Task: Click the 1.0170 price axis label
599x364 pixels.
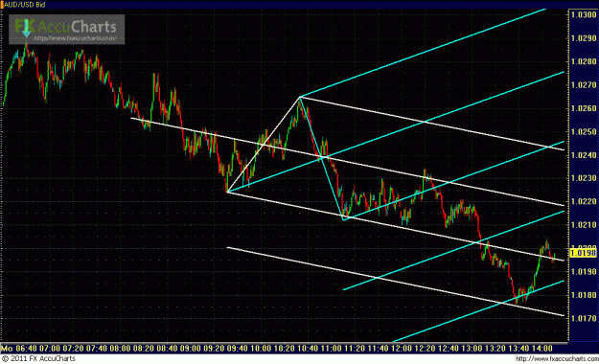Action: point(584,318)
